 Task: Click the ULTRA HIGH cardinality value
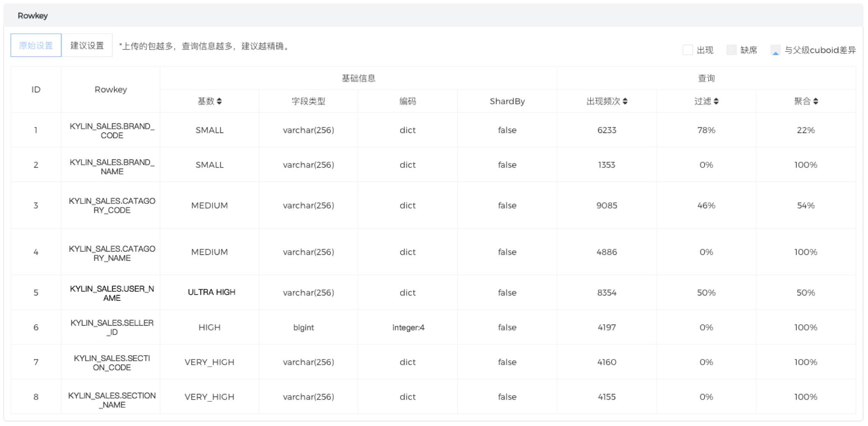coord(211,292)
